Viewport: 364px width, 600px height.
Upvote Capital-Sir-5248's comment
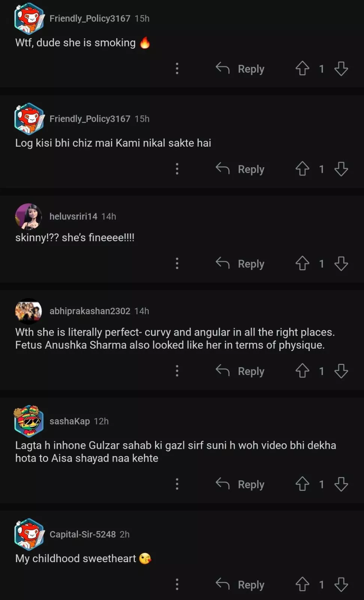(x=302, y=584)
